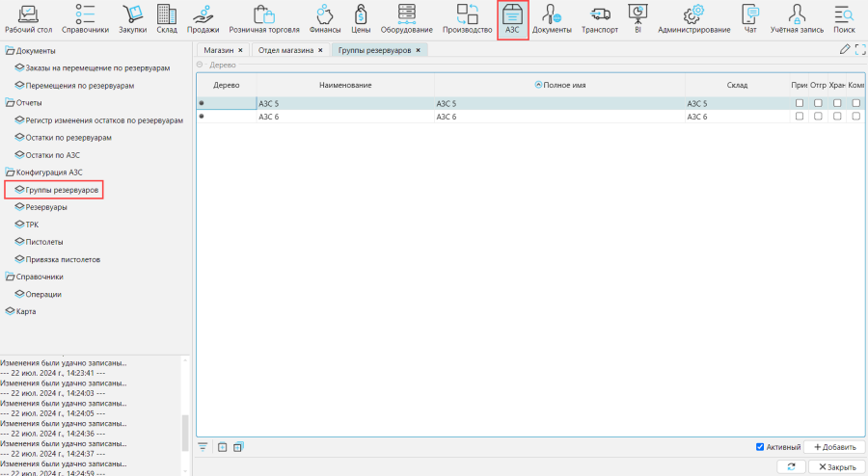Click the log panel vertical scrollbar
868x476 pixels.
(186, 434)
